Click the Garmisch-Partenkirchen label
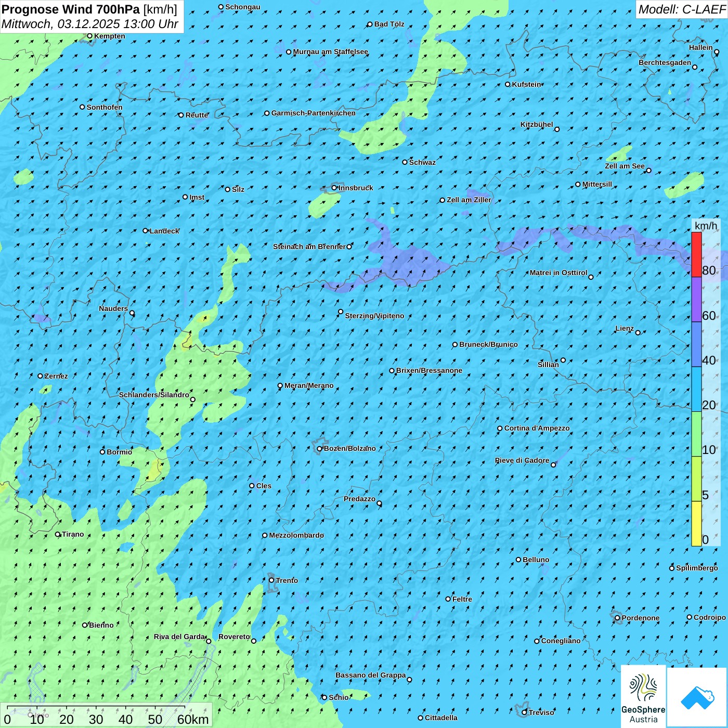The height and width of the screenshot is (728, 728). pyautogui.click(x=314, y=113)
